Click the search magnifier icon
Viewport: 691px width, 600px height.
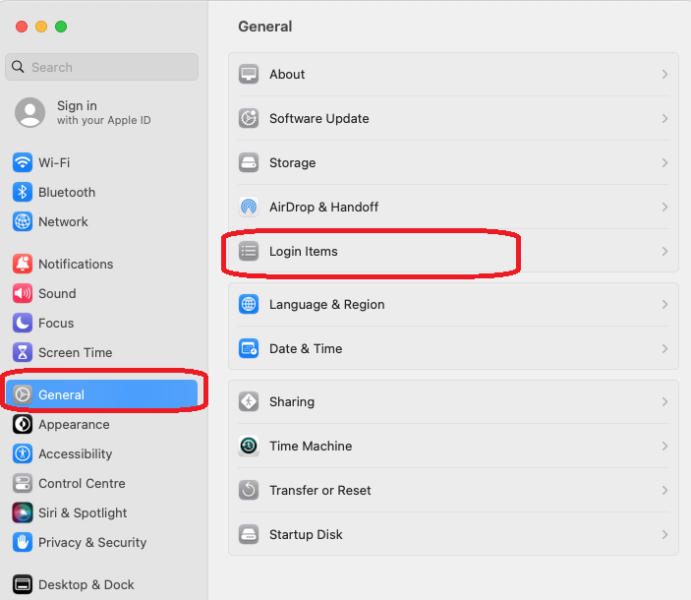18,67
